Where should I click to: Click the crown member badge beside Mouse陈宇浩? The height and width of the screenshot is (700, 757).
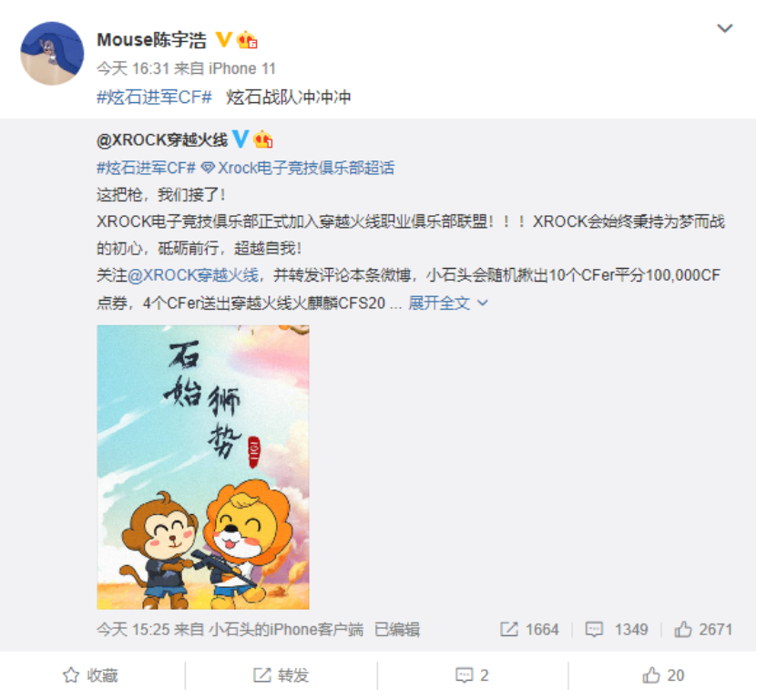[247, 39]
